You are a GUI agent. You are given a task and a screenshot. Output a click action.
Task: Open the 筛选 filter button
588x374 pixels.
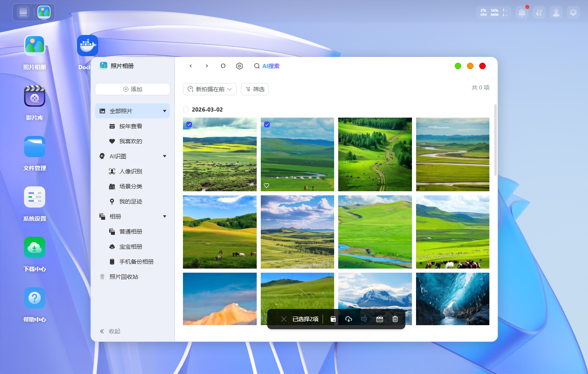point(255,89)
